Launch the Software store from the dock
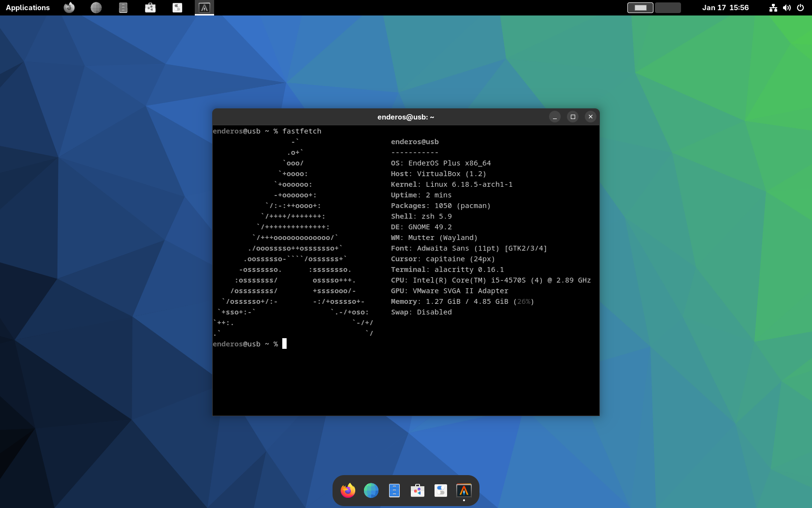This screenshot has width=812, height=508. (x=417, y=490)
